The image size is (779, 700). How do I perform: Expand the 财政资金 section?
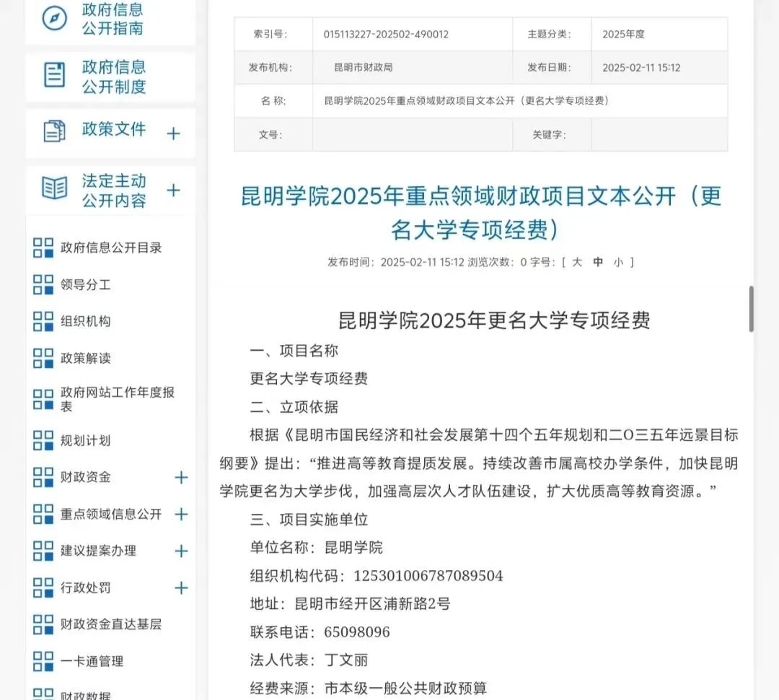pos(181,477)
